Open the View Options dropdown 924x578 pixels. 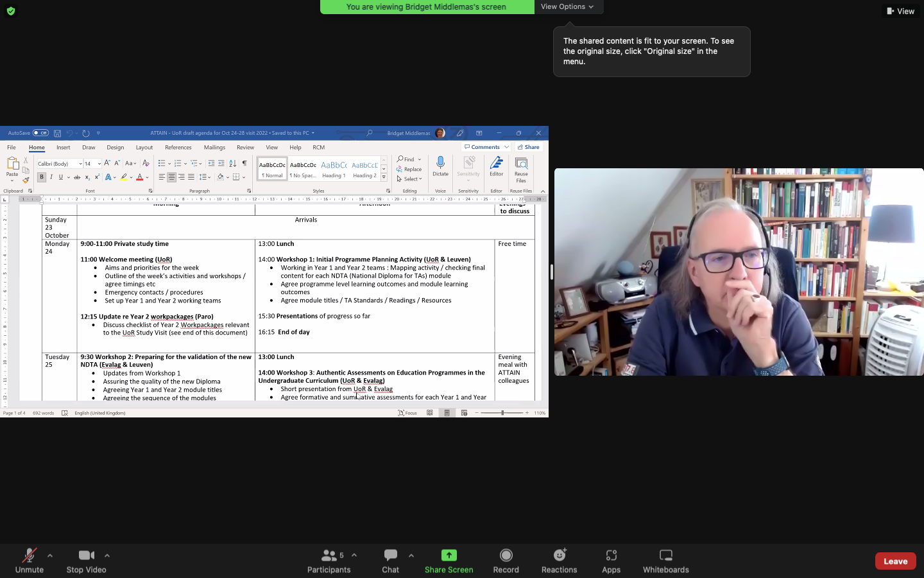[567, 6]
